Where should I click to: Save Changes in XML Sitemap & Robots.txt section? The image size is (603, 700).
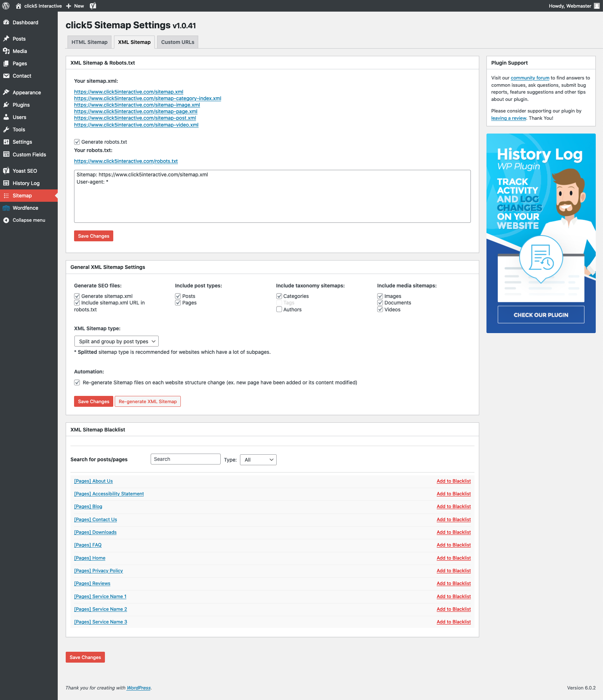tap(94, 236)
